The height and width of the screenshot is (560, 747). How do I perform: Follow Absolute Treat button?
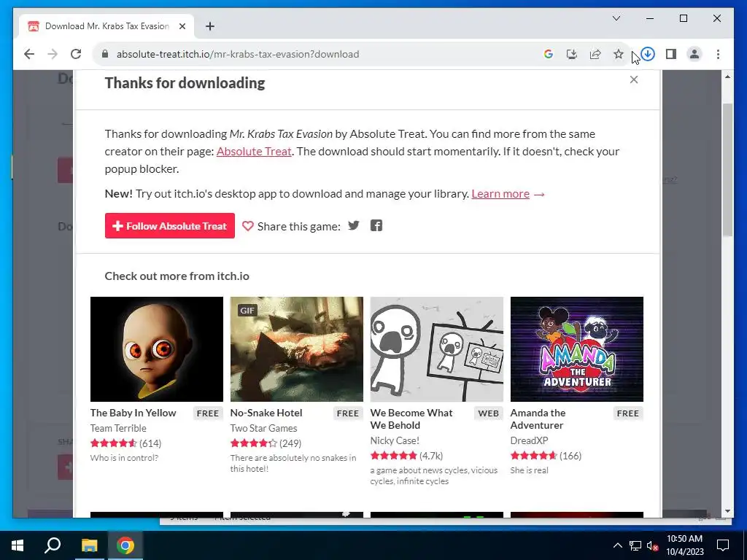click(169, 226)
